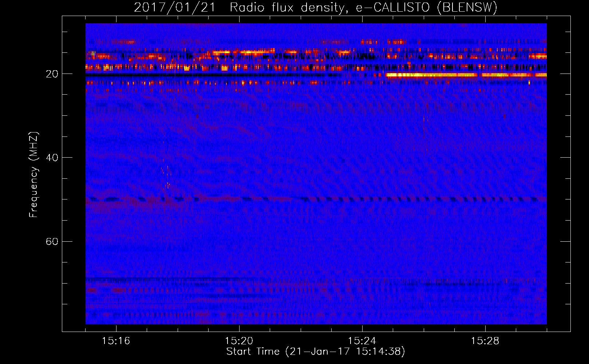Click the 'Start Time (21-Jan-17 15:14:38)' label
This screenshot has height=364, width=589.
click(x=316, y=352)
